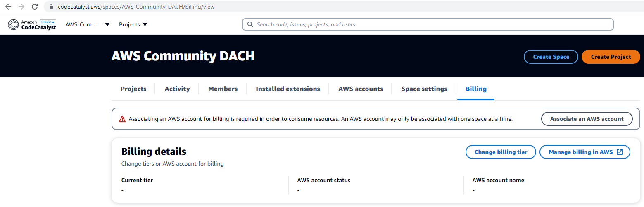Screen dimensions: 644x207
Task: Expand the AWS-Com... space dropdown
Action: tap(87, 24)
